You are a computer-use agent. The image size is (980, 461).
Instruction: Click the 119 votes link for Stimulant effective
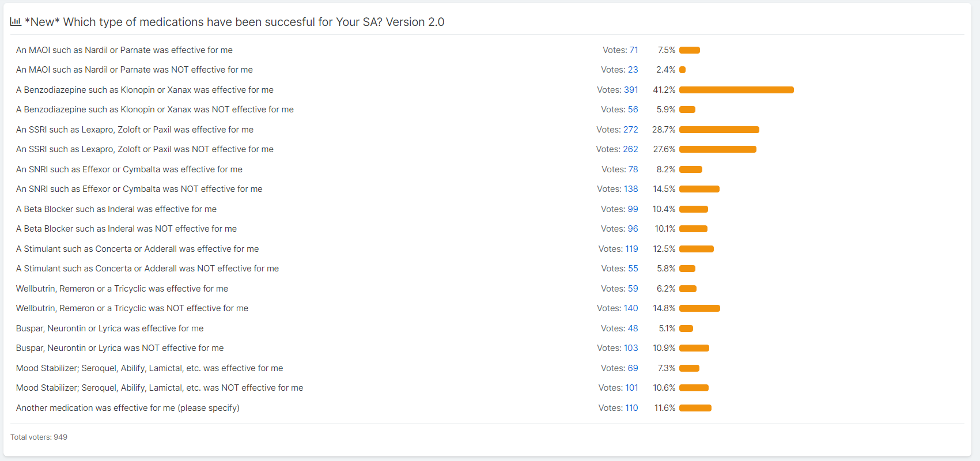631,249
